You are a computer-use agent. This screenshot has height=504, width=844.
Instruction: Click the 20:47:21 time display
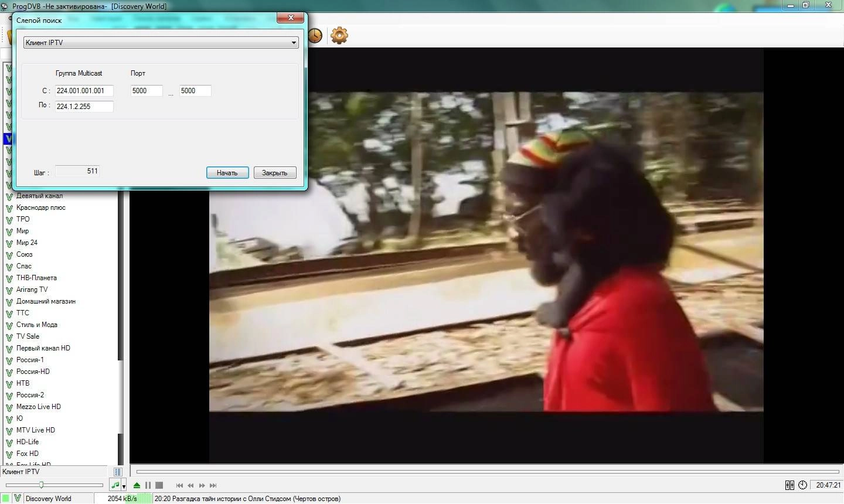[x=828, y=485]
